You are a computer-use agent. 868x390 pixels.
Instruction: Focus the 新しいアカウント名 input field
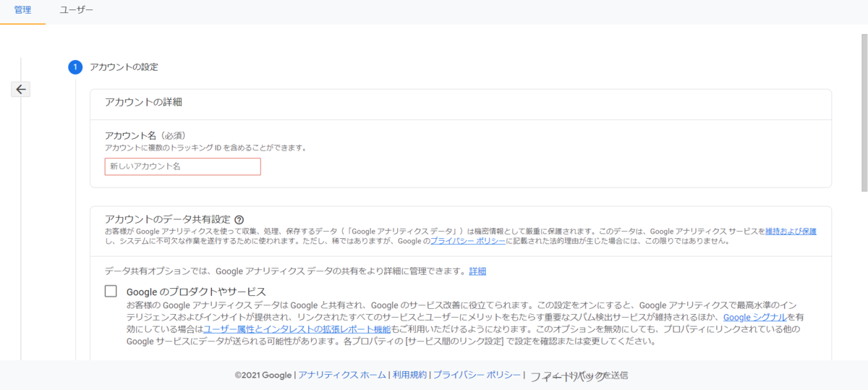pos(182,166)
